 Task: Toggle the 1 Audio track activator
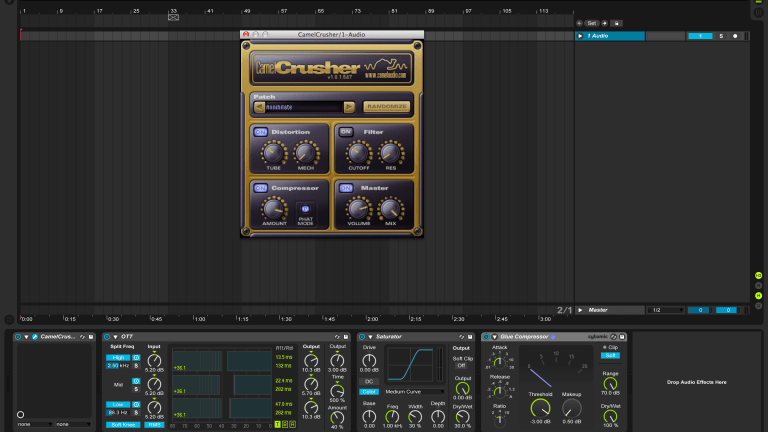pyautogui.click(x=700, y=36)
